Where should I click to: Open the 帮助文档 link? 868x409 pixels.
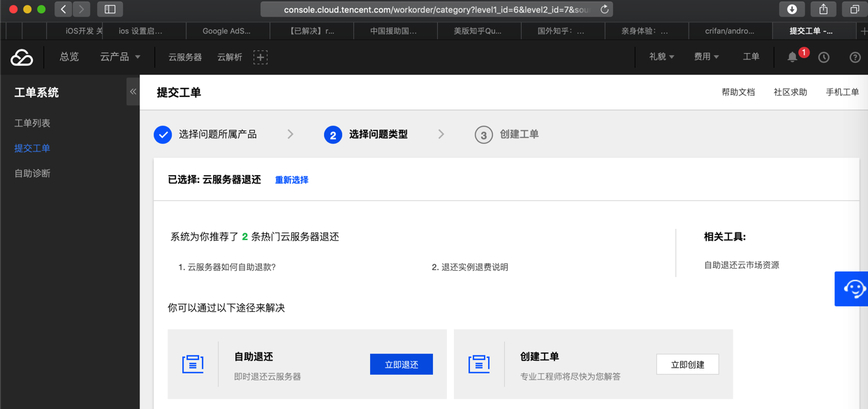[x=738, y=92]
